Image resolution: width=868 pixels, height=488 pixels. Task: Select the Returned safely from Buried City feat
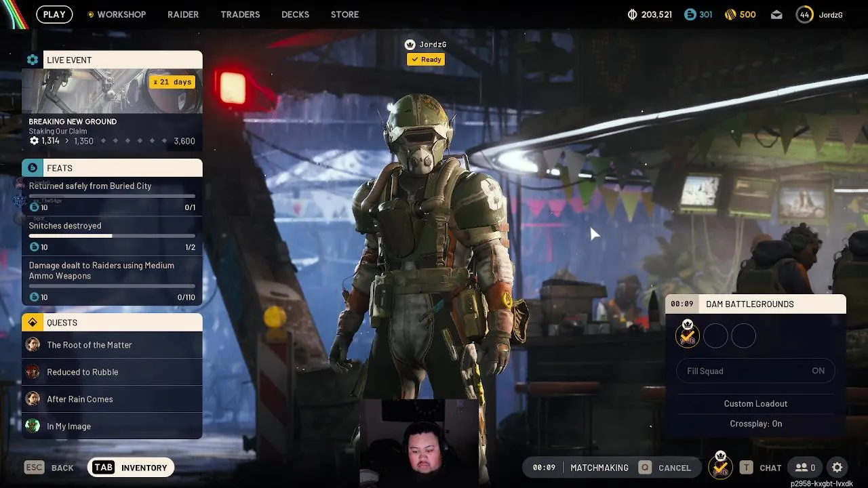click(112, 196)
